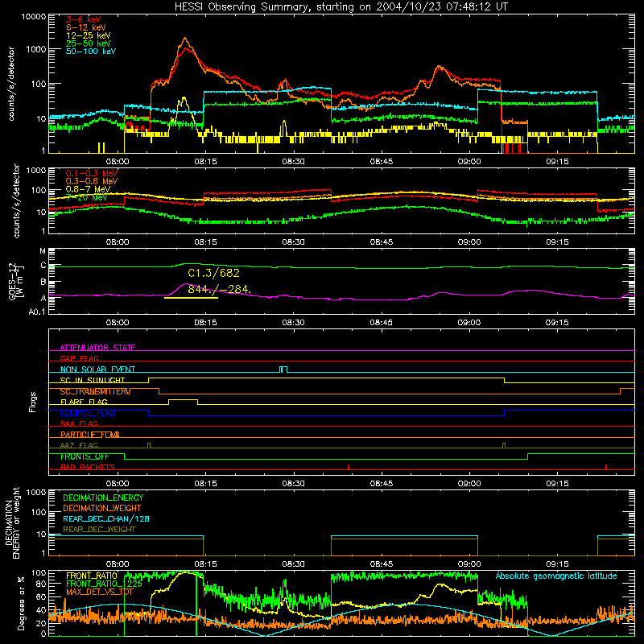Select the FRONTS_OFF flag label

tap(85, 456)
